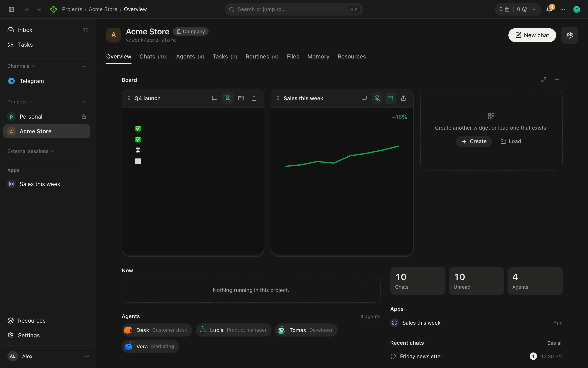Collapse the Channels section
This screenshot has height=368, width=588.
[x=21, y=66]
